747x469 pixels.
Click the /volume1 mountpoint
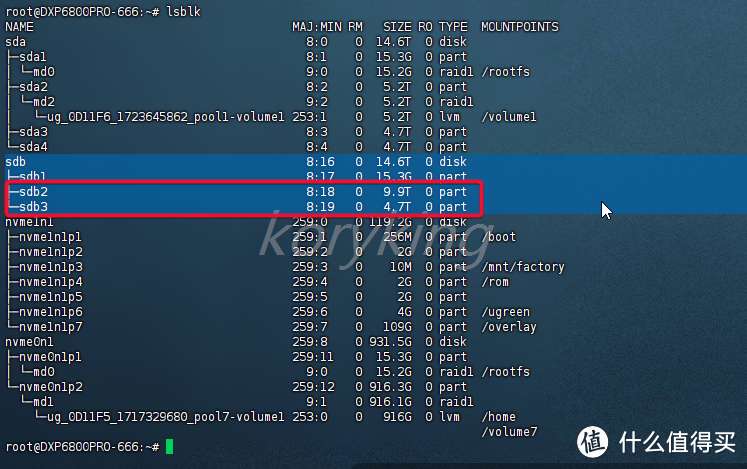pyautogui.click(x=509, y=117)
